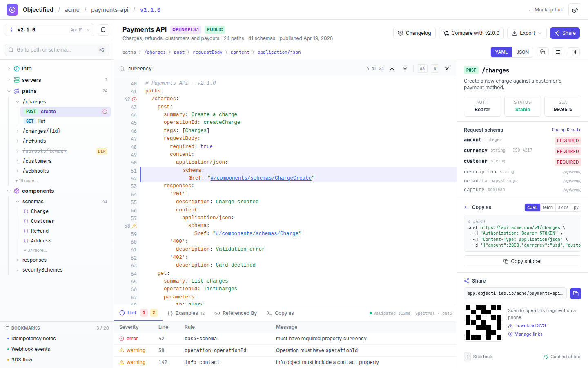The image size is (588, 368).
Task: Close the currency search bar
Action: (x=447, y=69)
